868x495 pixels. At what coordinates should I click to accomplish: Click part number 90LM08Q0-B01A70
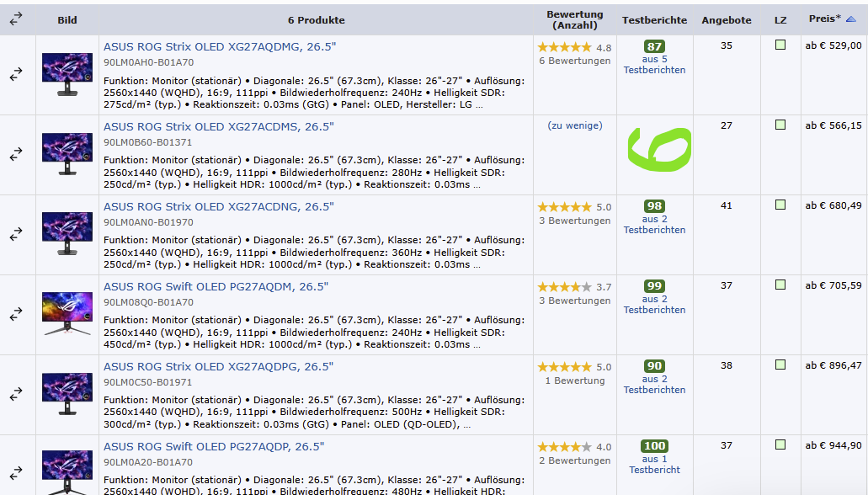(148, 302)
